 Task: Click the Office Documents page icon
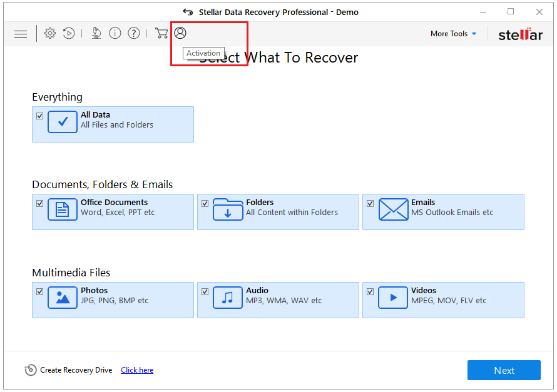click(63, 209)
